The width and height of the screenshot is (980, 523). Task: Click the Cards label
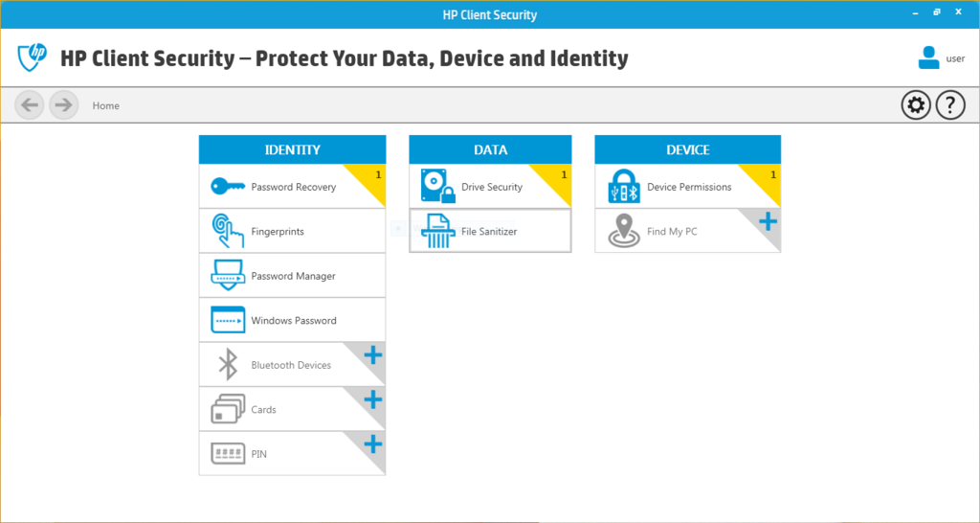pyautogui.click(x=264, y=409)
